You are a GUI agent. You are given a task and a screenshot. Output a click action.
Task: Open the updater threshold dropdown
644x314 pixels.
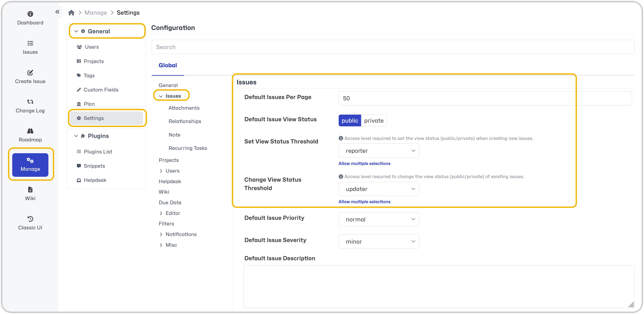pyautogui.click(x=378, y=189)
